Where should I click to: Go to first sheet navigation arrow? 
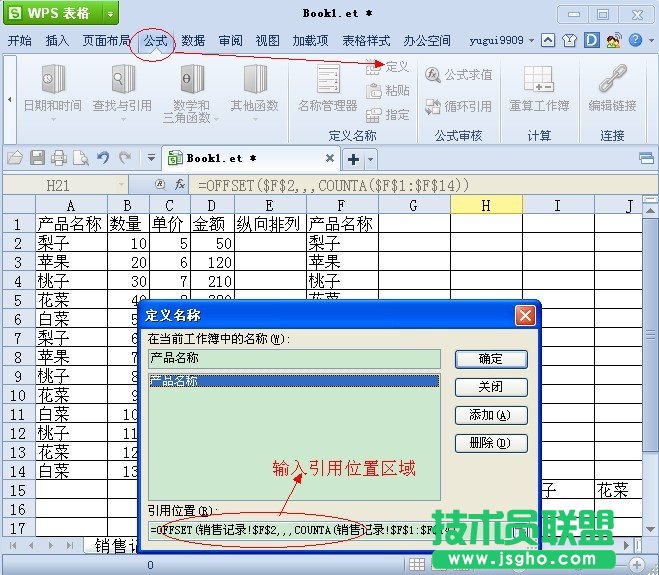13,546
